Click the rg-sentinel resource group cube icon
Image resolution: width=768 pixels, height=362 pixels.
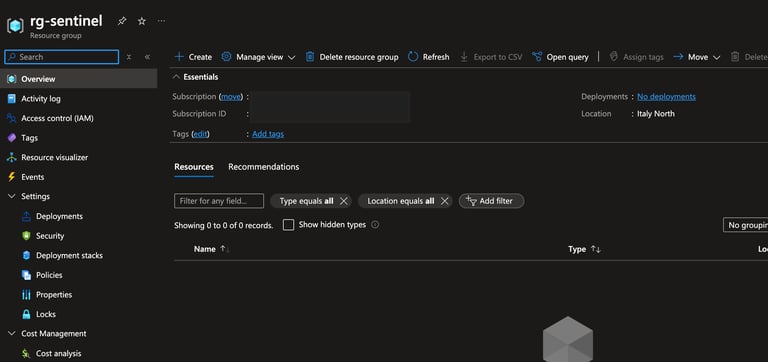coord(15,25)
